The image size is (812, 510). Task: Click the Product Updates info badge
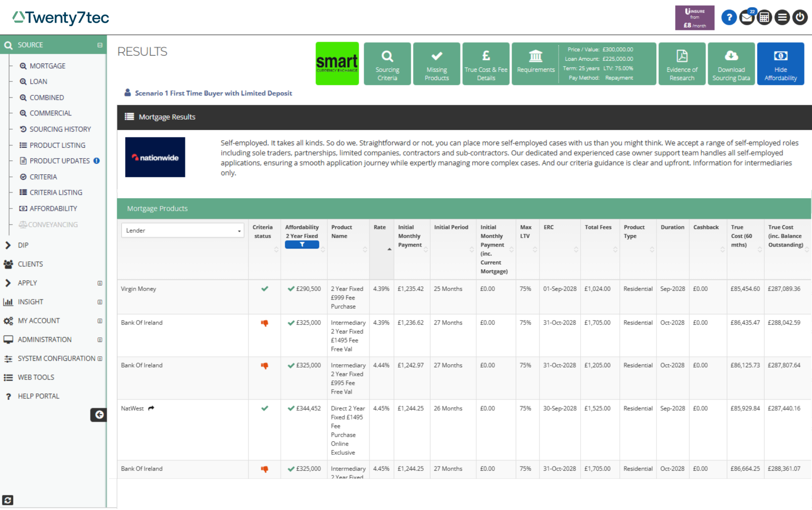tap(97, 161)
